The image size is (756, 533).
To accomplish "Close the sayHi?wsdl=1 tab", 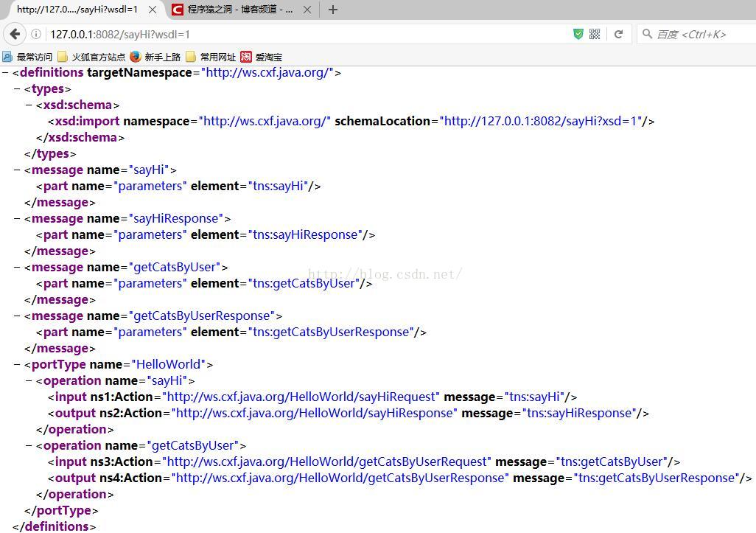I will tap(153, 10).
